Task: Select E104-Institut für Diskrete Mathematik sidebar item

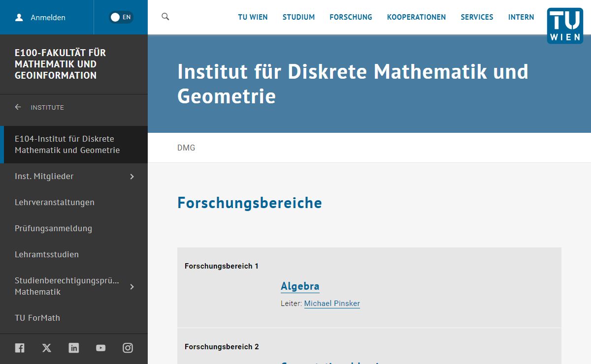Action: tap(74, 145)
